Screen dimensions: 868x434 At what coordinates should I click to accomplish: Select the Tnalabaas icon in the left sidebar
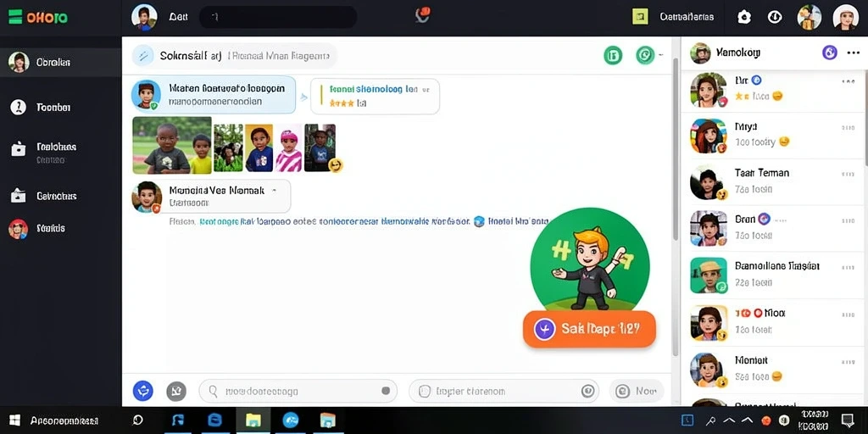pos(19,149)
